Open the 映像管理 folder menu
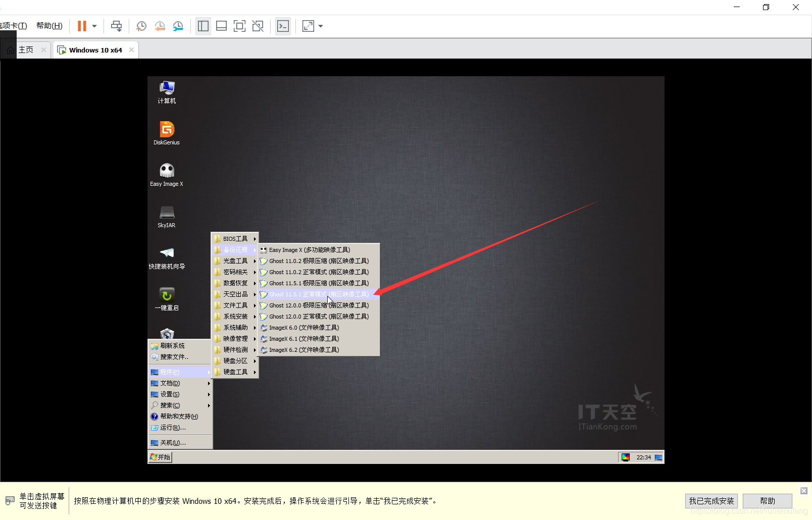This screenshot has width=812, height=520. [x=235, y=339]
